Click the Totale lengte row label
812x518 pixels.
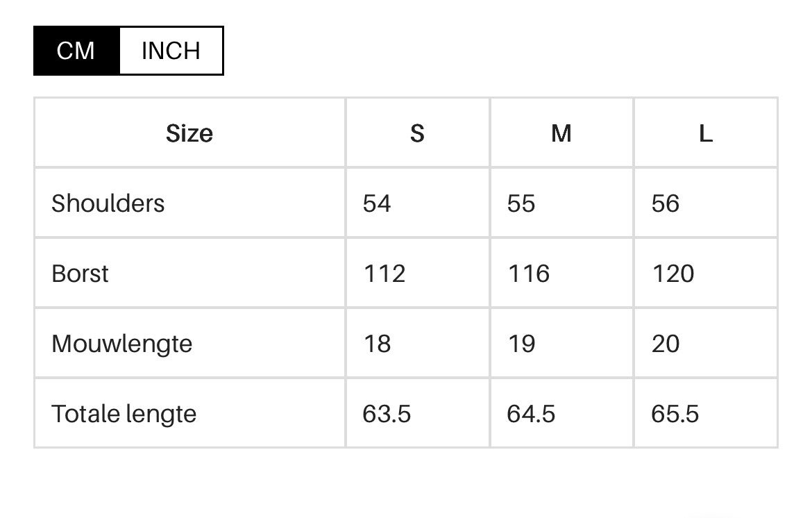[x=124, y=414]
